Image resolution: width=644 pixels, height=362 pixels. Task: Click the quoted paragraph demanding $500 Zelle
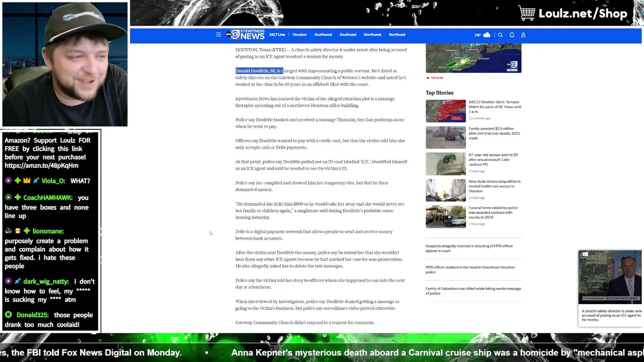click(x=319, y=211)
